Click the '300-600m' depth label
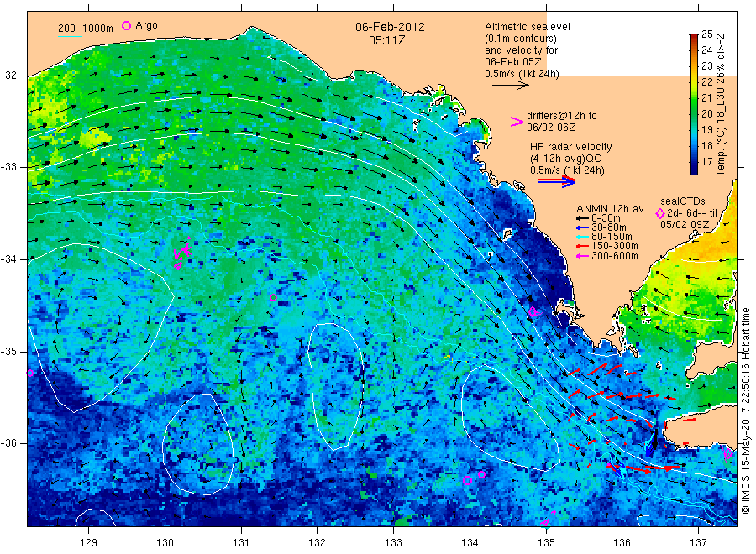This screenshot has width=756, height=554. tap(615, 256)
